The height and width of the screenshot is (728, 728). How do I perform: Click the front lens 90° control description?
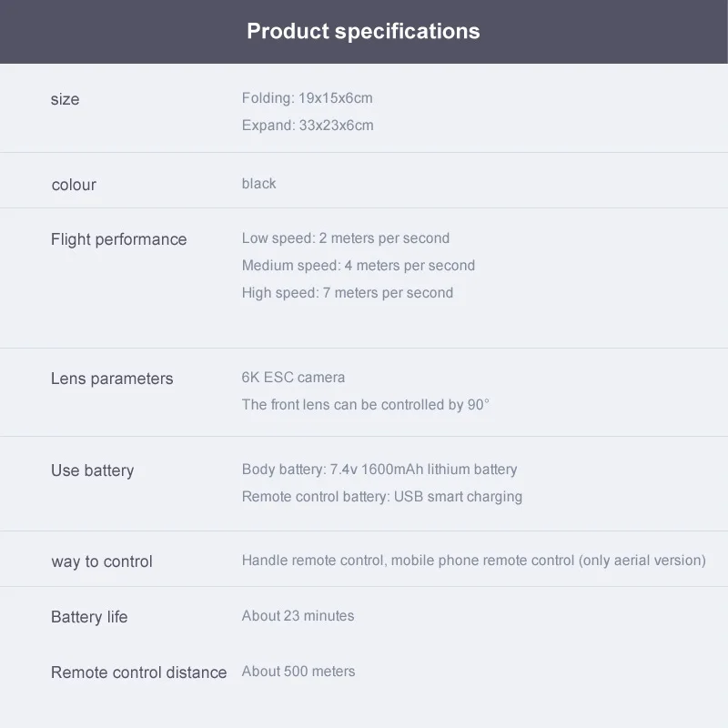click(x=365, y=405)
